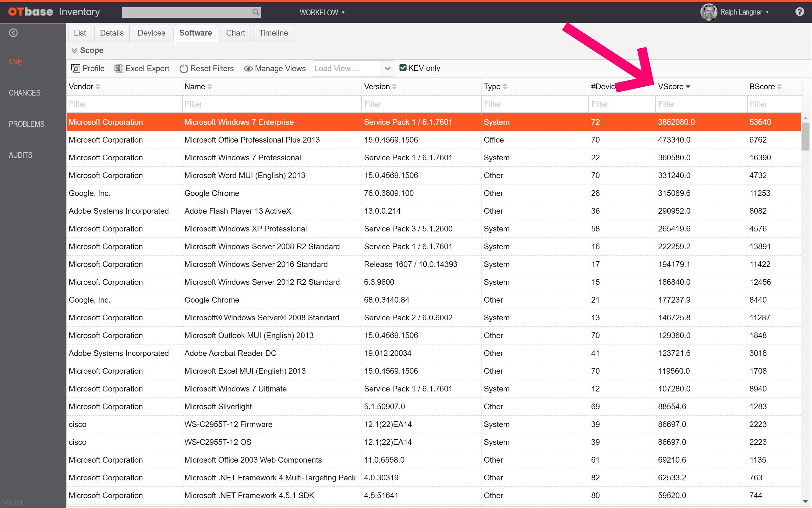Select Microsoft Windows Server 2016 Standard row
Screen dimensions: 812x508
pyautogui.click(x=434, y=264)
